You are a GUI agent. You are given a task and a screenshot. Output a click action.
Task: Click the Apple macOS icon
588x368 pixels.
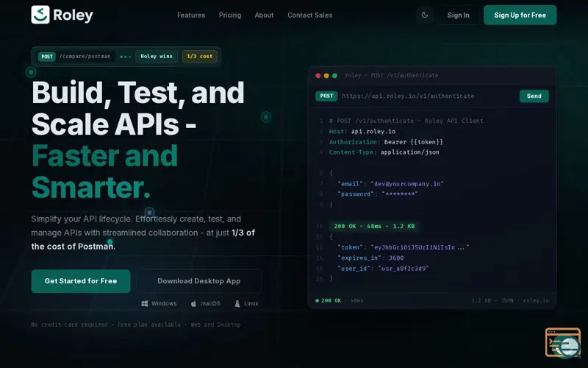193,303
